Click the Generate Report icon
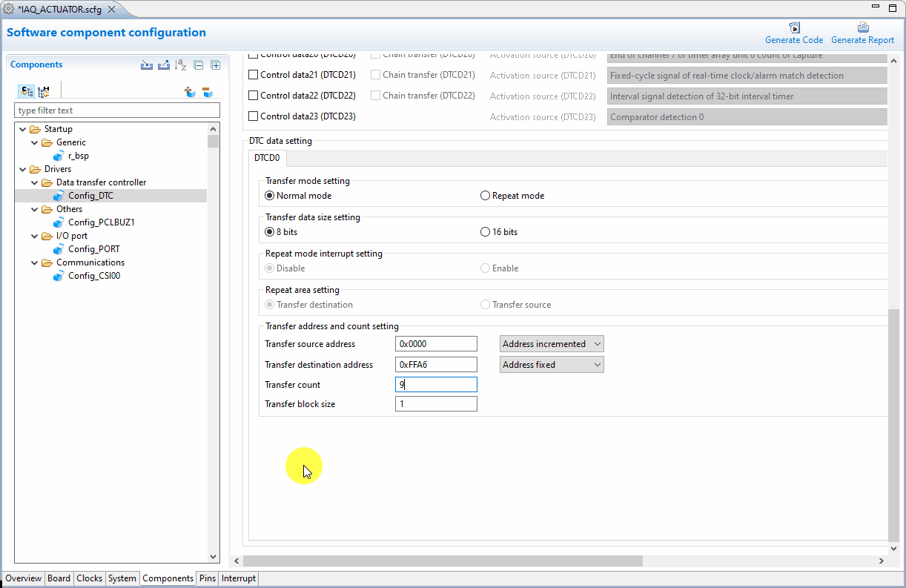The width and height of the screenshot is (906, 588). pyautogui.click(x=862, y=27)
